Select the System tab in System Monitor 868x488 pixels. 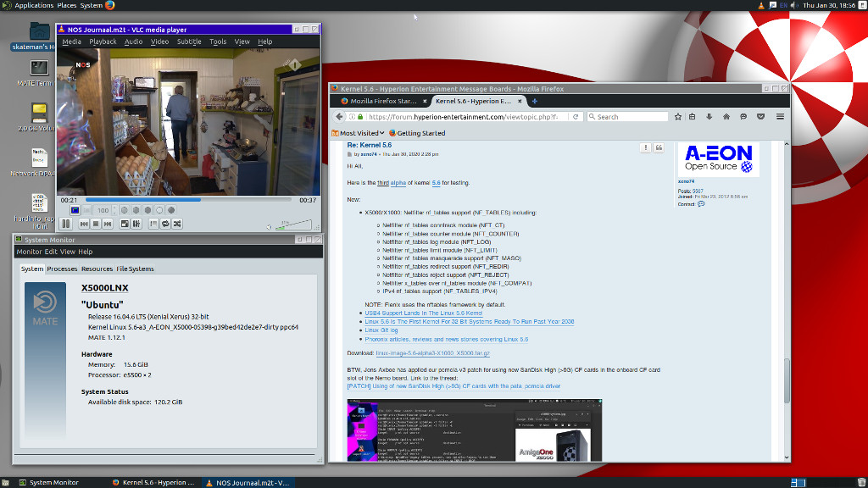pyautogui.click(x=32, y=269)
